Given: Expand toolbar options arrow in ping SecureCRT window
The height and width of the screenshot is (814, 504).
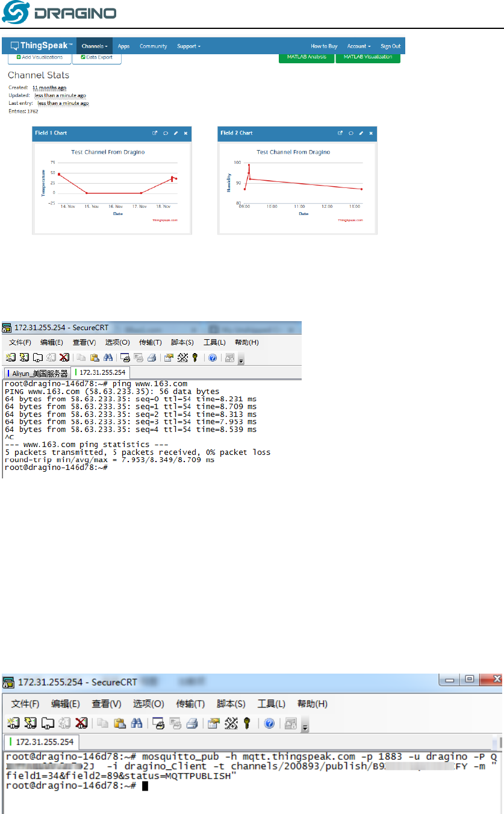Looking at the screenshot, I should [x=241, y=360].
